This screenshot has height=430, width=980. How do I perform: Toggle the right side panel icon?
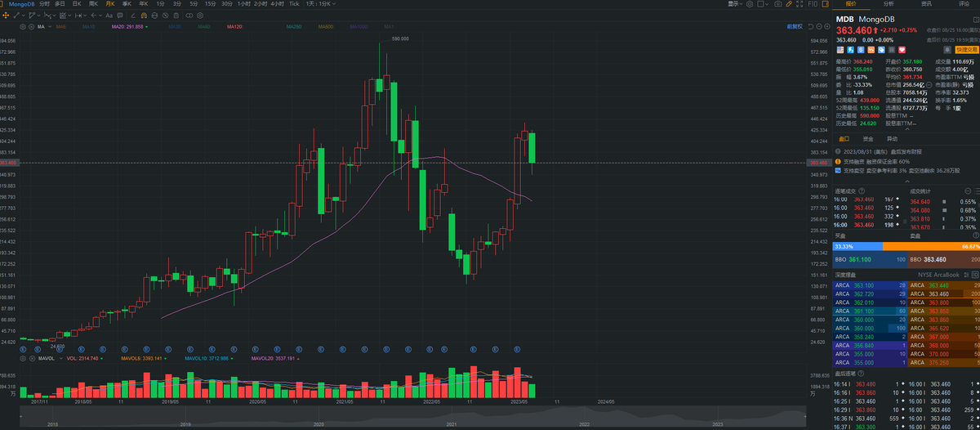coord(825,4)
